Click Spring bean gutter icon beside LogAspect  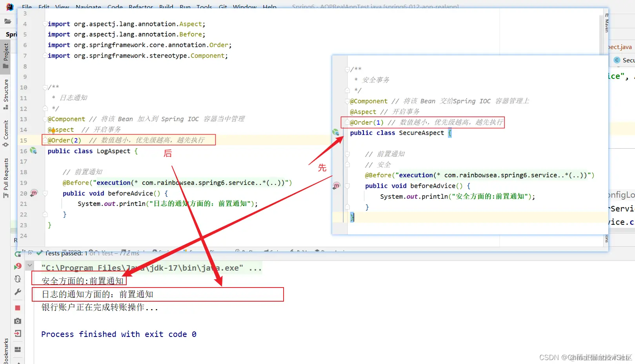[34, 151]
